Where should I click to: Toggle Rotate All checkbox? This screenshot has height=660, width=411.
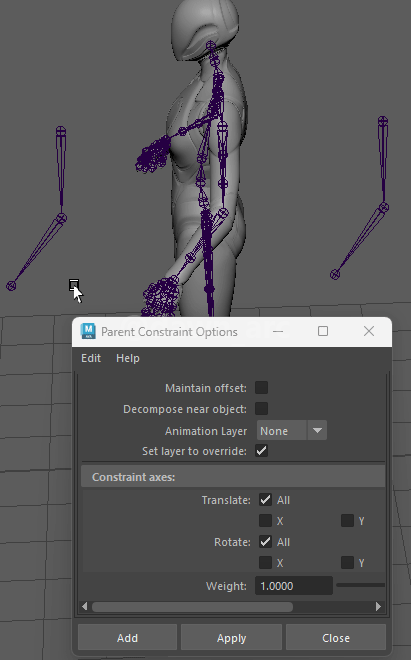(265, 542)
